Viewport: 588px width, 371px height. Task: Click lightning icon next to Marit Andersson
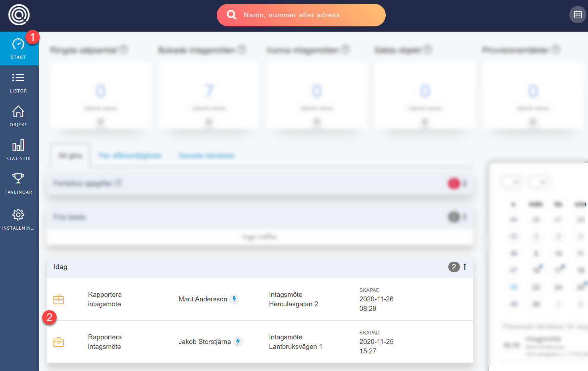pos(234,299)
